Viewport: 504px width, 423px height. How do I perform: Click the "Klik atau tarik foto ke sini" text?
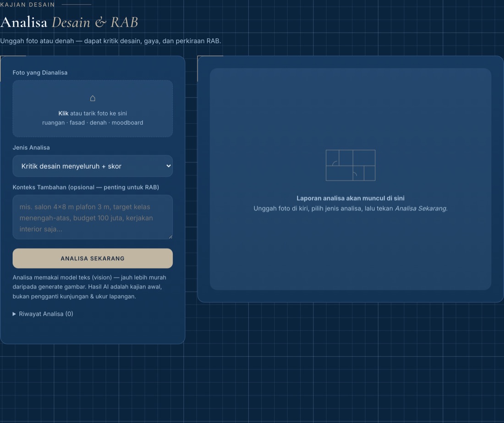(x=93, y=114)
